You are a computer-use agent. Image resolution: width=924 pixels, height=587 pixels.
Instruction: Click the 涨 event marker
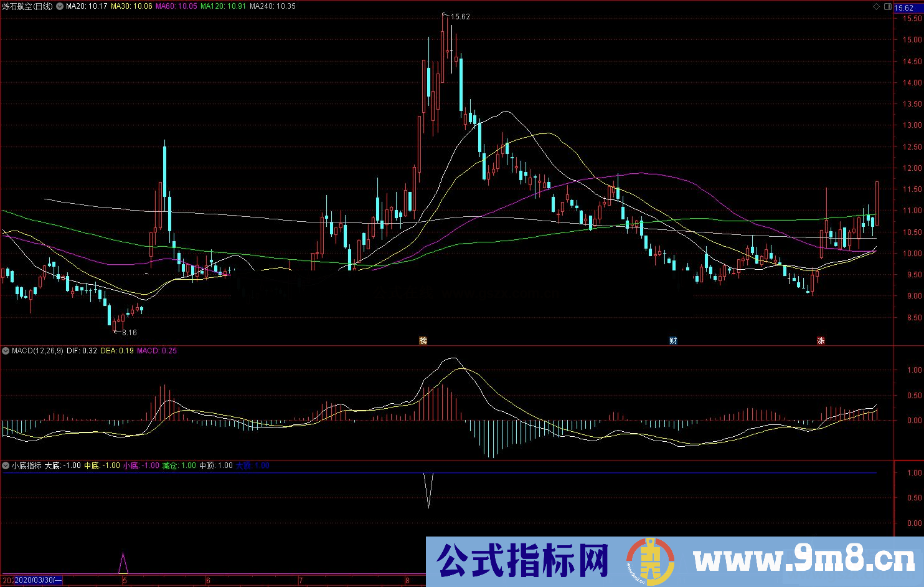(x=821, y=340)
